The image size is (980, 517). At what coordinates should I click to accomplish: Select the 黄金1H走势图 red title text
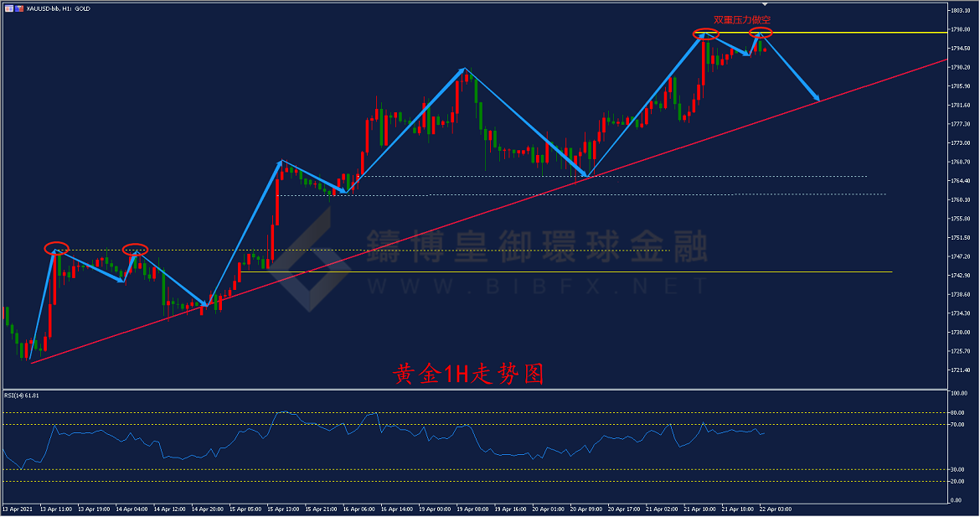pos(468,374)
